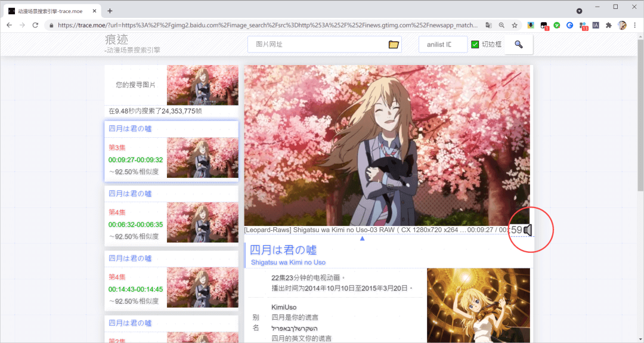Image resolution: width=644 pixels, height=343 pixels.
Task: Open the Extensions puzzle-piece menu
Action: (609, 25)
